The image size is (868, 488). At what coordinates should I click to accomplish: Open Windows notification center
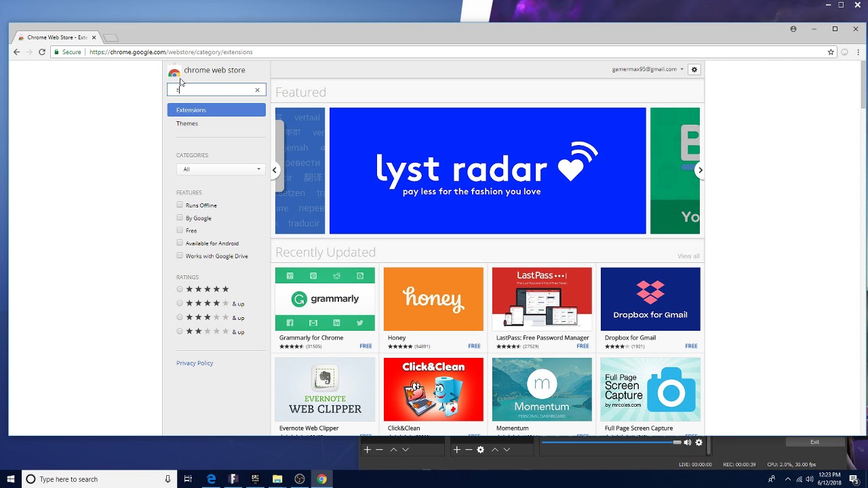(x=854, y=479)
